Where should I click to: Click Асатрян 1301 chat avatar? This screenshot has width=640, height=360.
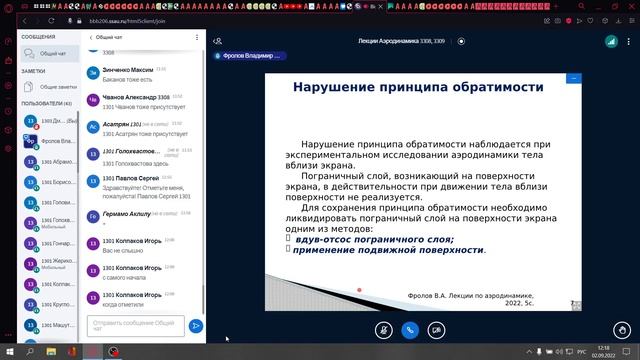[93, 127]
